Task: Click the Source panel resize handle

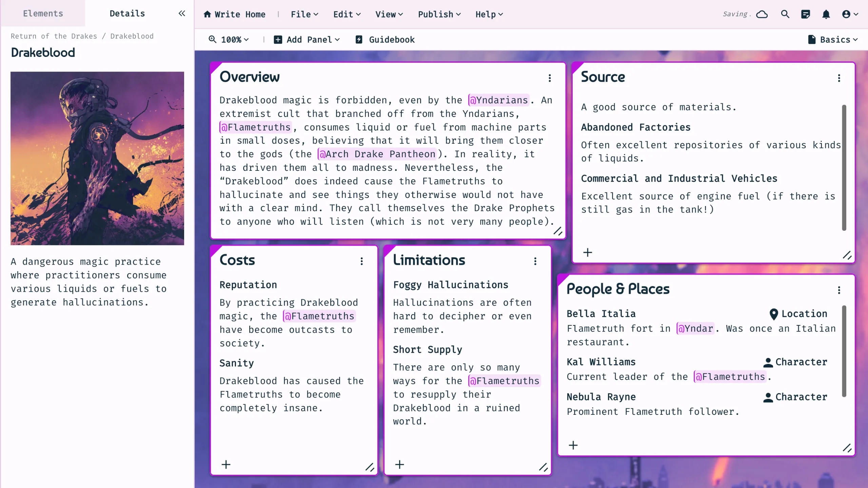Action: 847,255
